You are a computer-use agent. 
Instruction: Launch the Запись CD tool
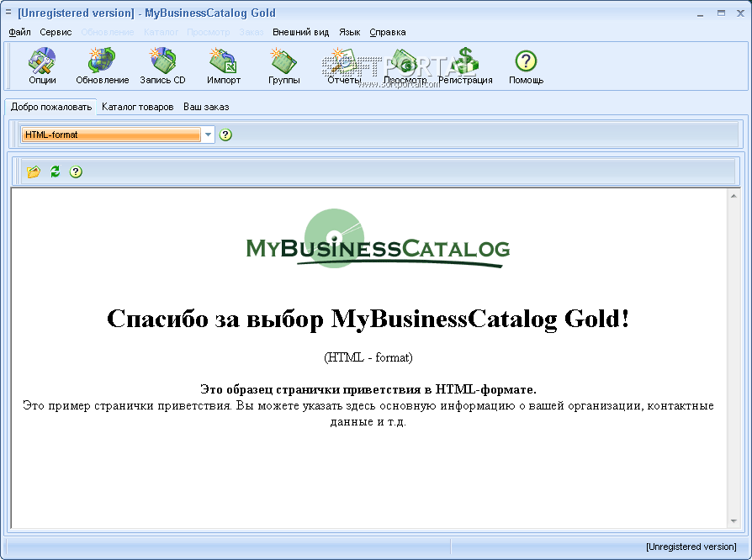[x=162, y=66]
